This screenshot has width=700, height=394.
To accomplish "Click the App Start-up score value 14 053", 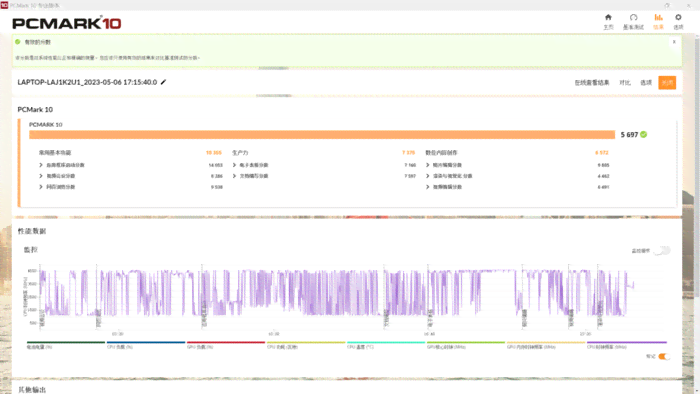I will pos(215,165).
